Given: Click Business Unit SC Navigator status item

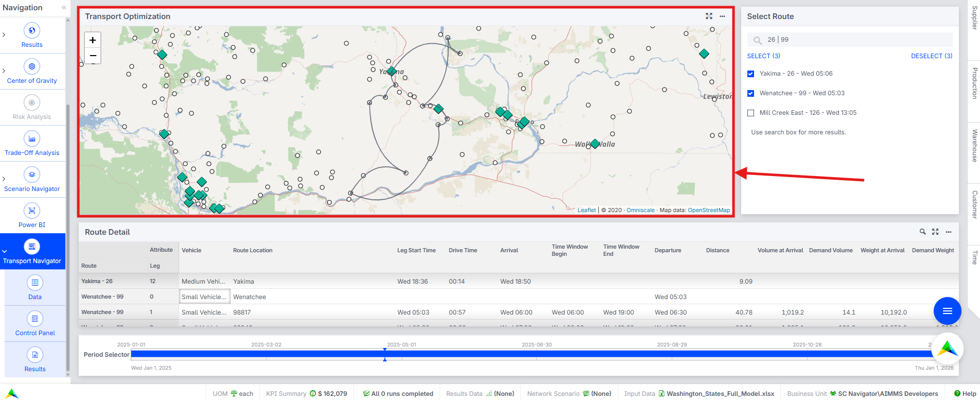Looking at the screenshot, I should click(863, 394).
